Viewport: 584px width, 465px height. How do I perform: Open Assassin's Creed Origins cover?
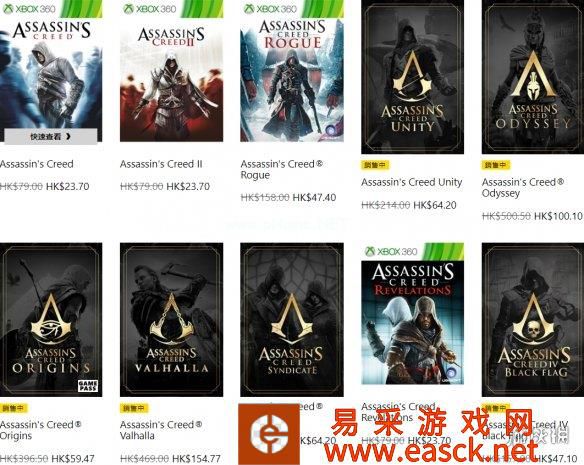pyautogui.click(x=51, y=320)
